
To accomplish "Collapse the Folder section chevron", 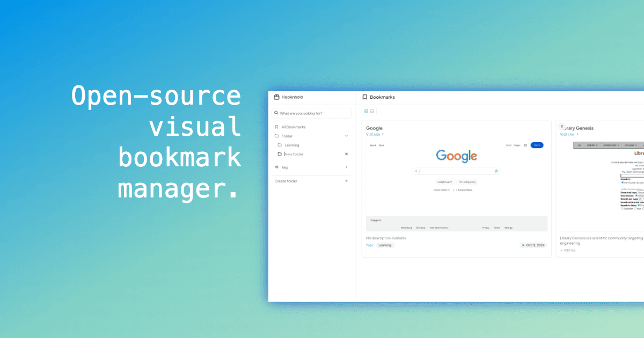I will (346, 136).
